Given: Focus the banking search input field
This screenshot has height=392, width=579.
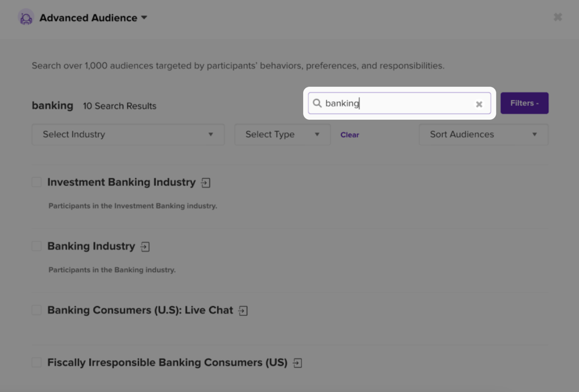Looking at the screenshot, I should coord(400,103).
